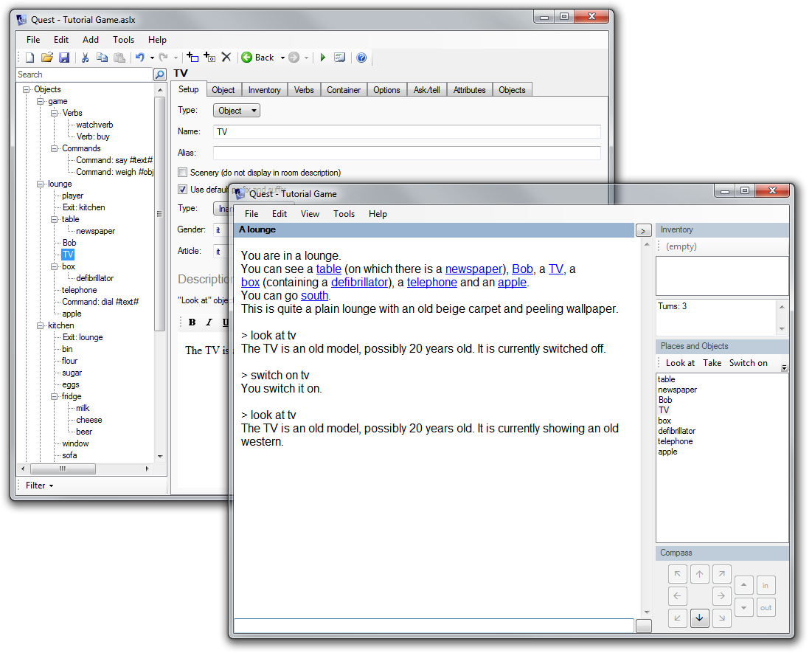This screenshot has width=812, height=653.
Task: Collapse the lounge node in tree
Action: point(40,184)
